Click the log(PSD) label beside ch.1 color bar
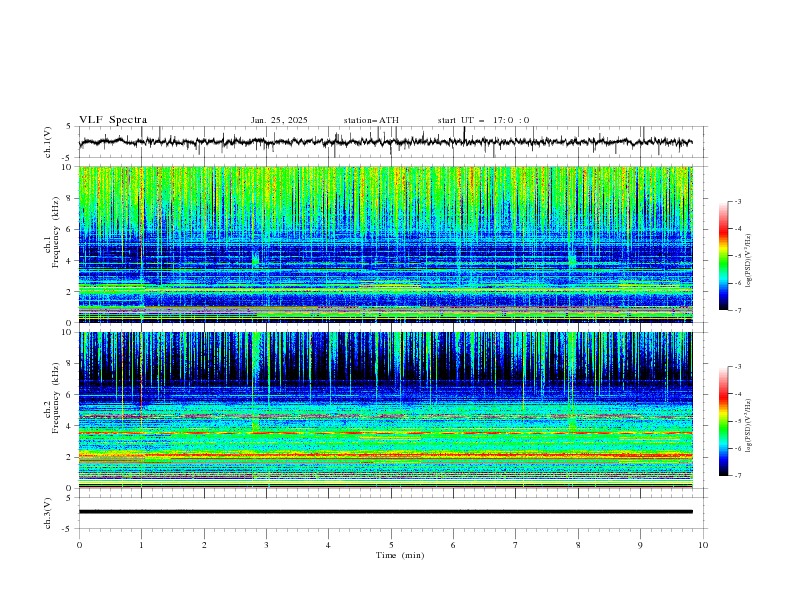The image size is (792, 612). (x=749, y=261)
